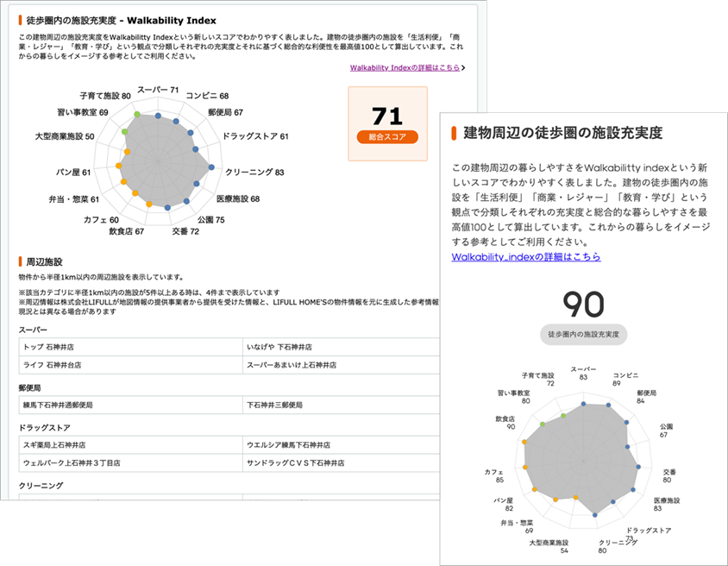
Task: Click the 医療施設 68 label on the left chart
Action: pos(238,198)
